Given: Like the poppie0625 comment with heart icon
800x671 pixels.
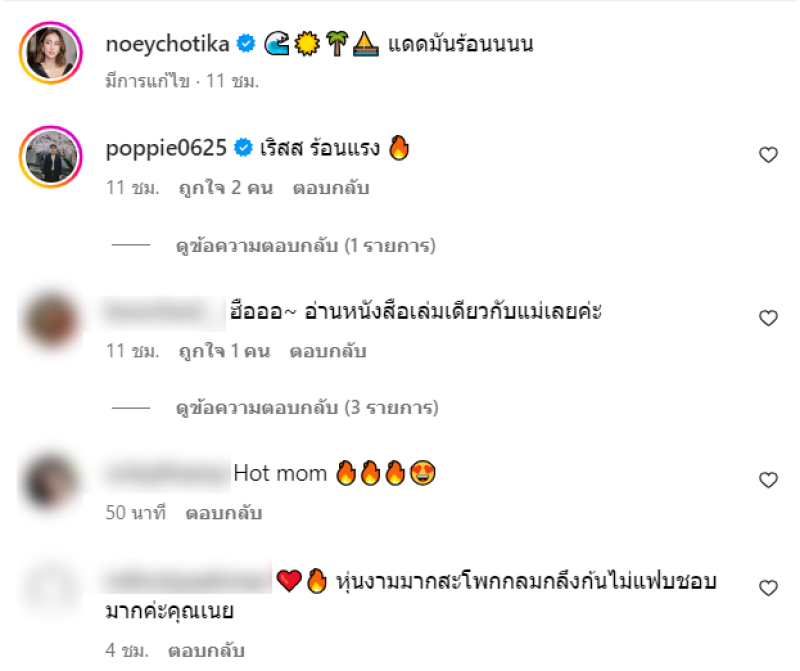Looking at the screenshot, I should pos(768,155).
